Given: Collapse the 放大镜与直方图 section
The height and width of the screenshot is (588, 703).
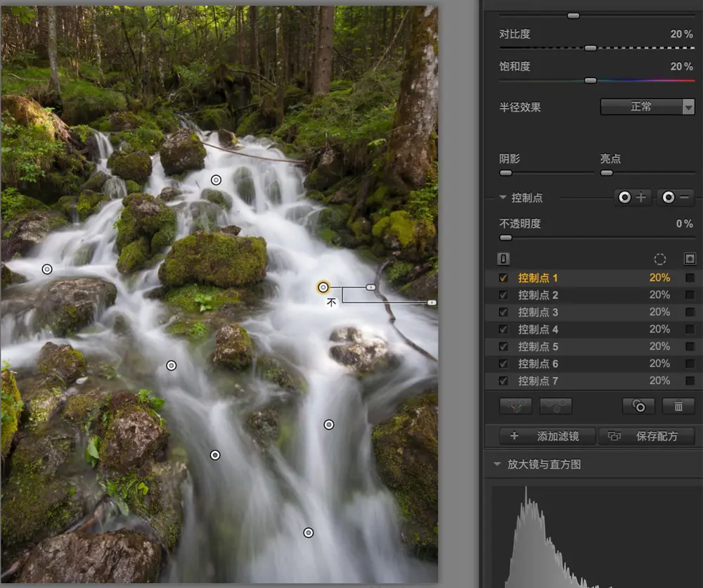Looking at the screenshot, I should 497,464.
